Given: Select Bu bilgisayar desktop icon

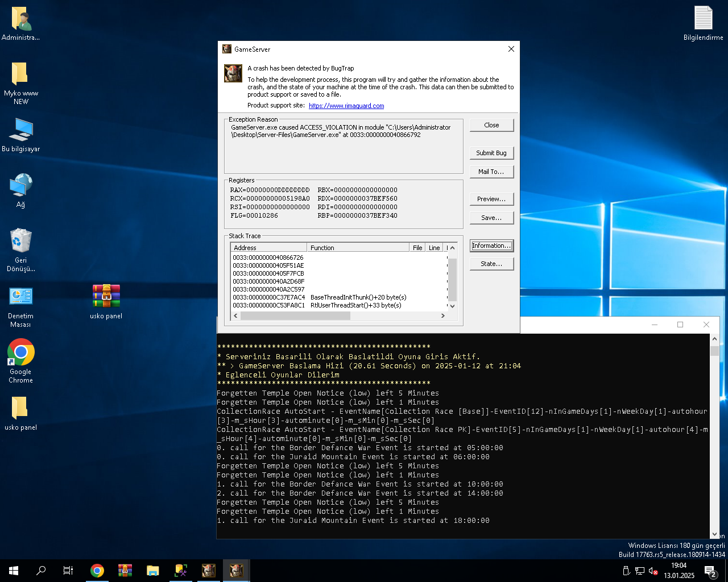Looking at the screenshot, I should [21, 135].
